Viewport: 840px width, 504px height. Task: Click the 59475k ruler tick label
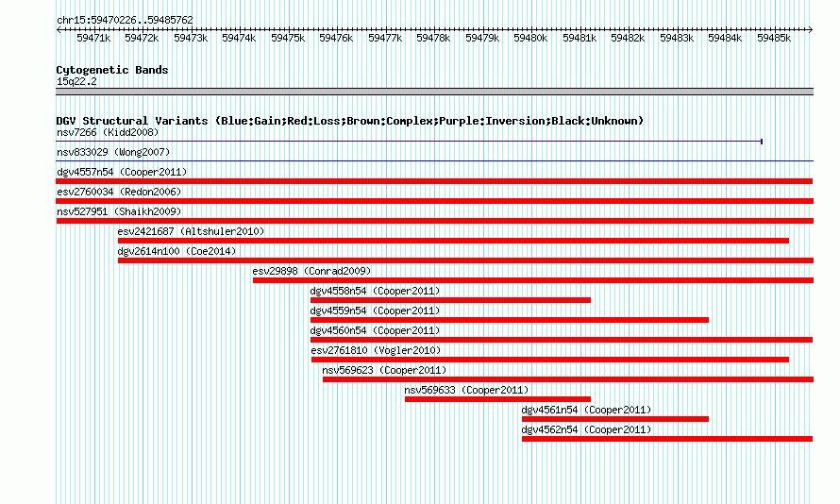288,38
